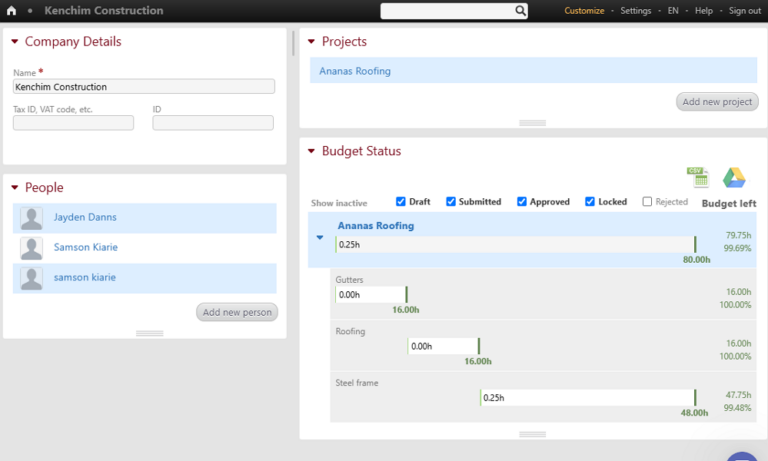Click the company Name input field

point(143,87)
